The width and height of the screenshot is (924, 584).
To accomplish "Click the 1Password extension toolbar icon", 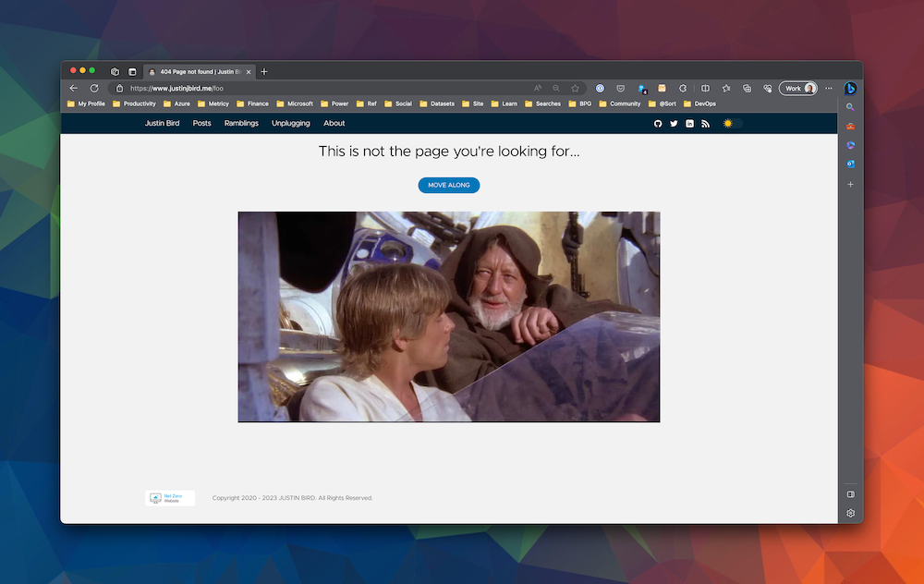I will point(599,89).
